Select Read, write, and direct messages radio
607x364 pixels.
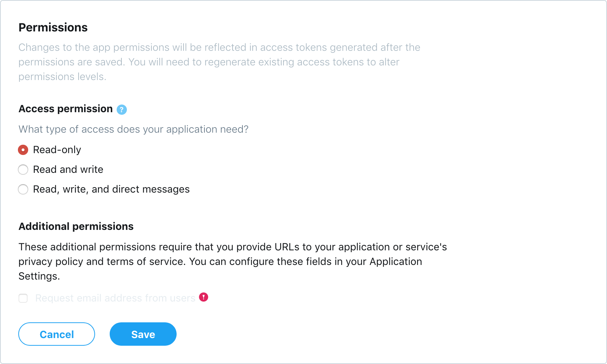click(x=23, y=189)
